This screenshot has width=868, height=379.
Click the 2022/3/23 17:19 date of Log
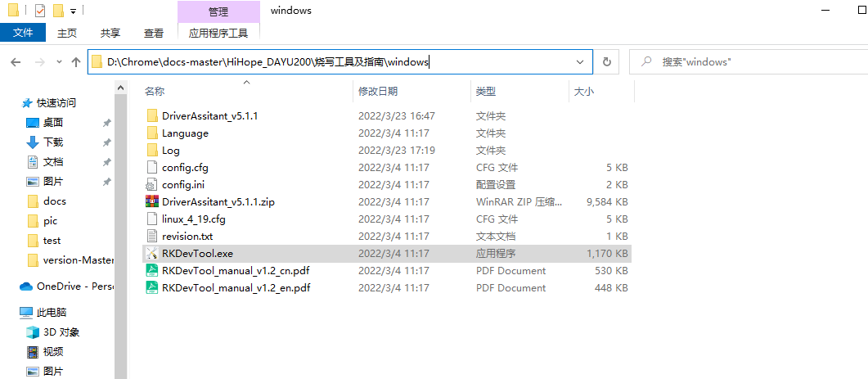tap(396, 150)
